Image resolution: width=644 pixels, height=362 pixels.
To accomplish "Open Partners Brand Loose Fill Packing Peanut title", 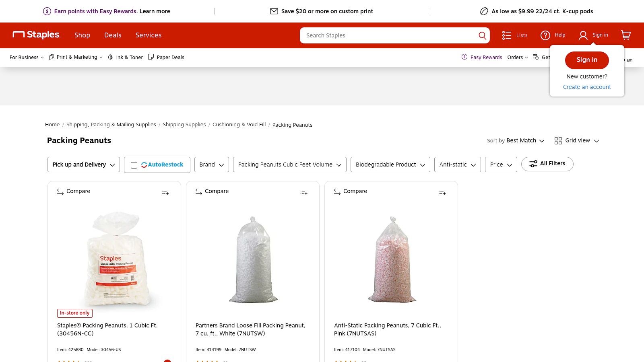I will (x=250, y=329).
